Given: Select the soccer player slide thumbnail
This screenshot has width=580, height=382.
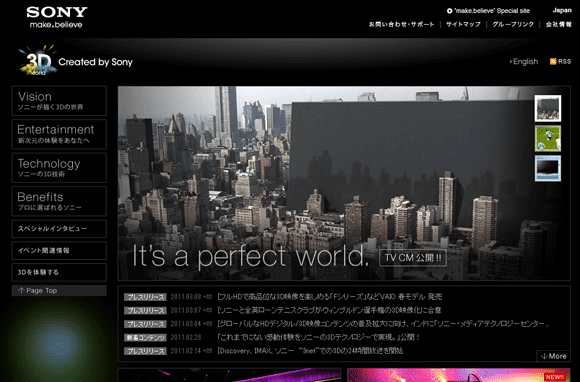Looking at the screenshot, I should [547, 138].
